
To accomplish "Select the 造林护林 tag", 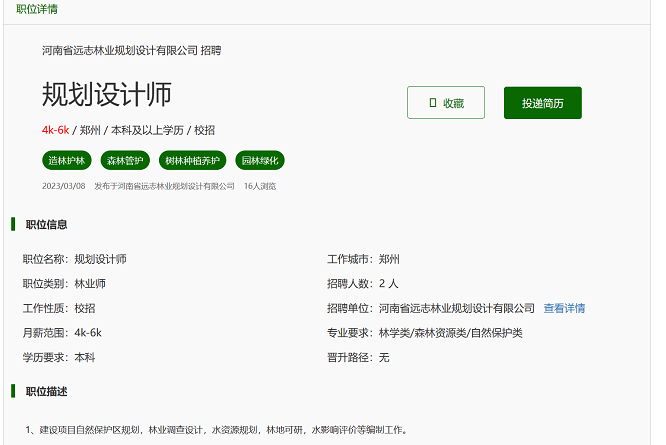I will click(68, 160).
